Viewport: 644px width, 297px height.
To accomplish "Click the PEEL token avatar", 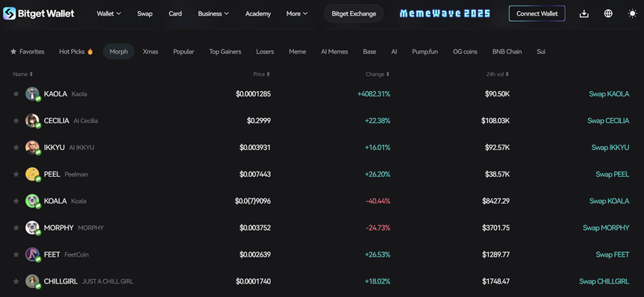I will (32, 174).
